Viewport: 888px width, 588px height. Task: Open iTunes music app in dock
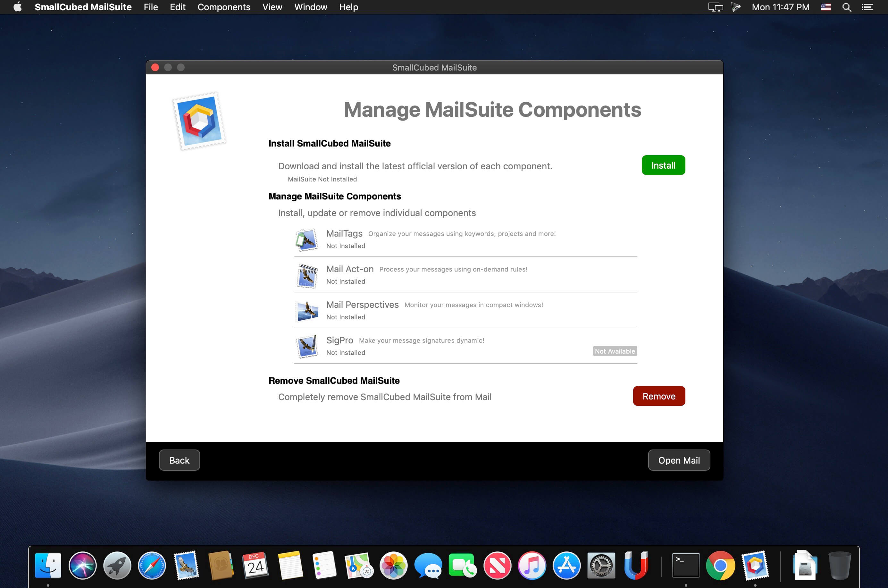tap(532, 566)
